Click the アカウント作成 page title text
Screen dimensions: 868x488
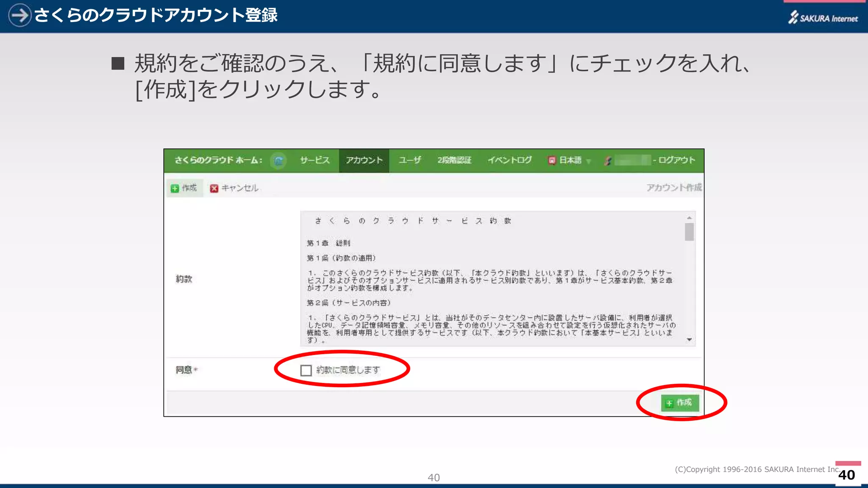[x=674, y=187]
